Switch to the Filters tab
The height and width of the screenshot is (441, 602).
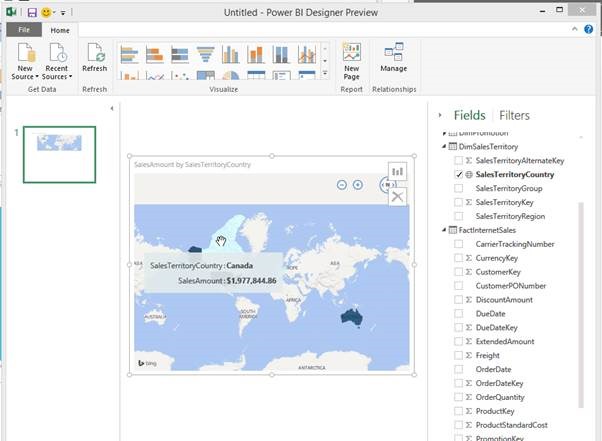pyautogui.click(x=514, y=115)
